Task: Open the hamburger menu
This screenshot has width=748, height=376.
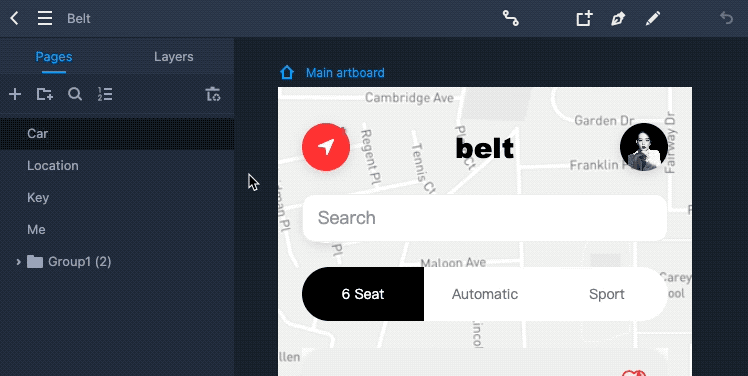Action: [45, 19]
